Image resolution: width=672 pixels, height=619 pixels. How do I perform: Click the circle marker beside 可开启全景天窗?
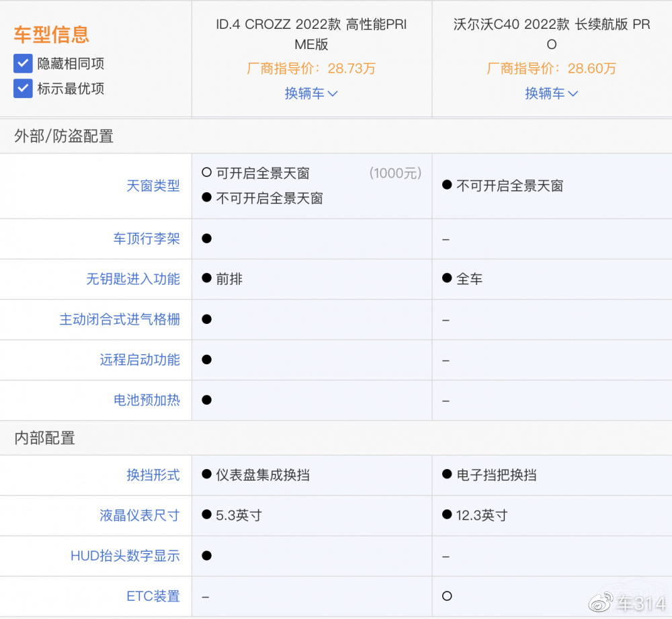pyautogui.click(x=206, y=173)
